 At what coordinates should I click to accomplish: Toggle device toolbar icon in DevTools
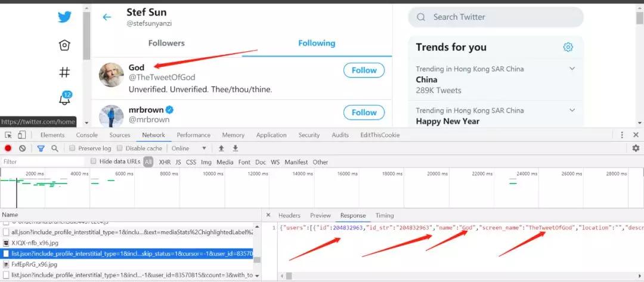coord(22,135)
